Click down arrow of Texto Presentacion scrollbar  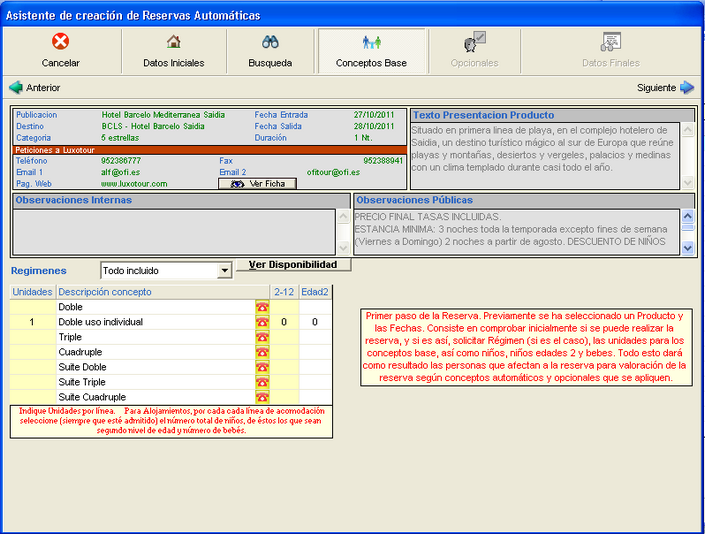687,182
